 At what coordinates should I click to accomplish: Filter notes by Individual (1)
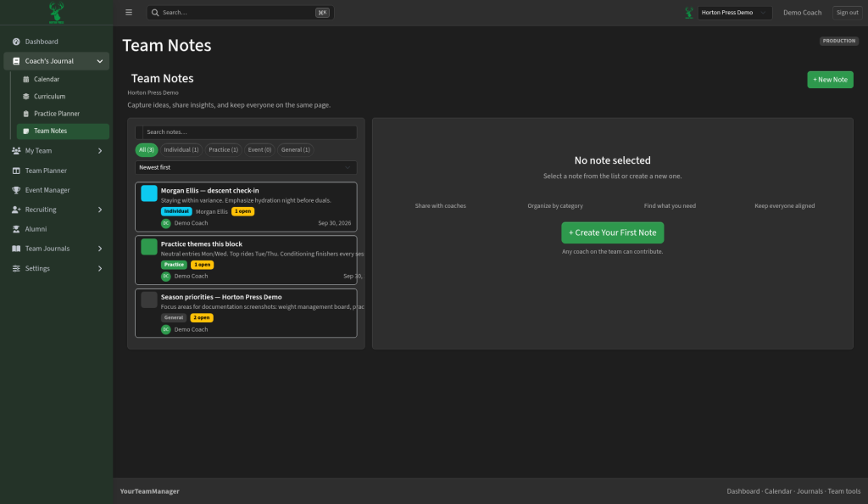pyautogui.click(x=181, y=149)
